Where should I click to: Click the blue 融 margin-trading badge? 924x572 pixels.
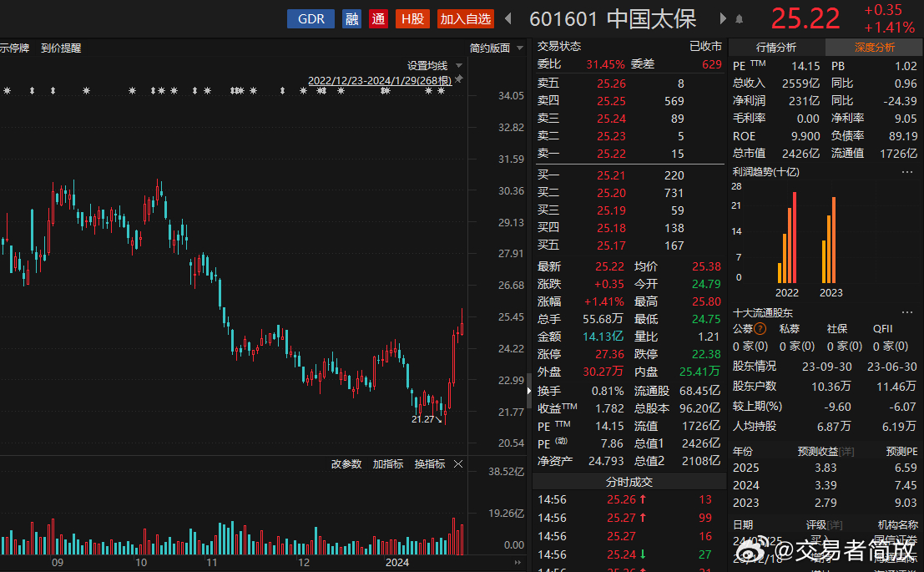click(351, 19)
